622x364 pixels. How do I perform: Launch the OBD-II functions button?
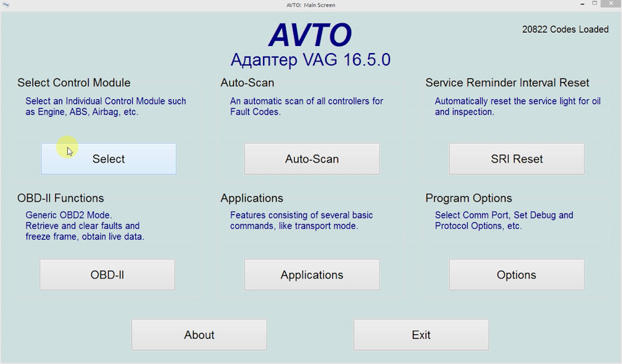107,275
